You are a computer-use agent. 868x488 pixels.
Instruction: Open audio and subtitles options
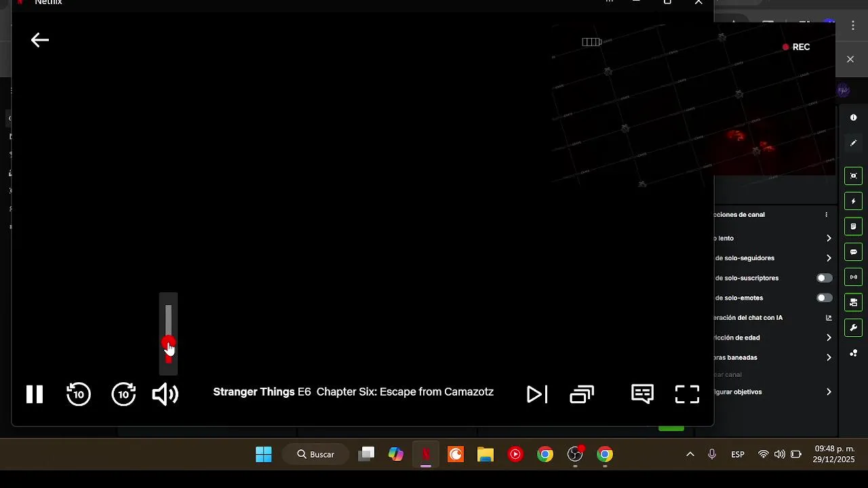642,394
